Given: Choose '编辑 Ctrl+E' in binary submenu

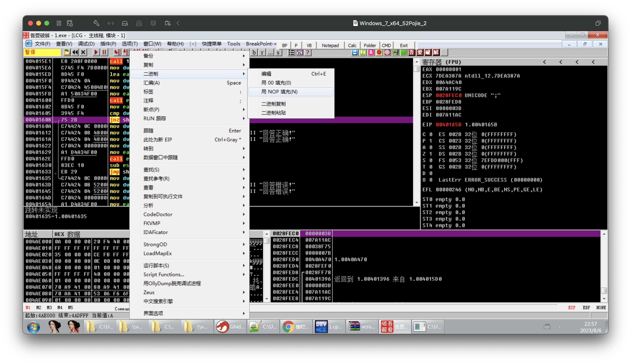Looking at the screenshot, I should click(291, 74).
